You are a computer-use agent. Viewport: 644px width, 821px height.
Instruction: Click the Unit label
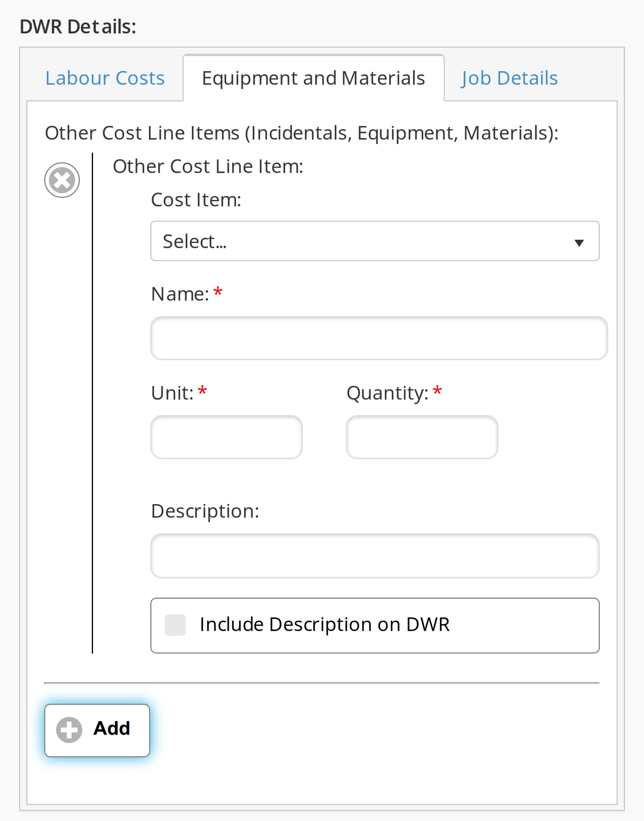[x=172, y=393]
